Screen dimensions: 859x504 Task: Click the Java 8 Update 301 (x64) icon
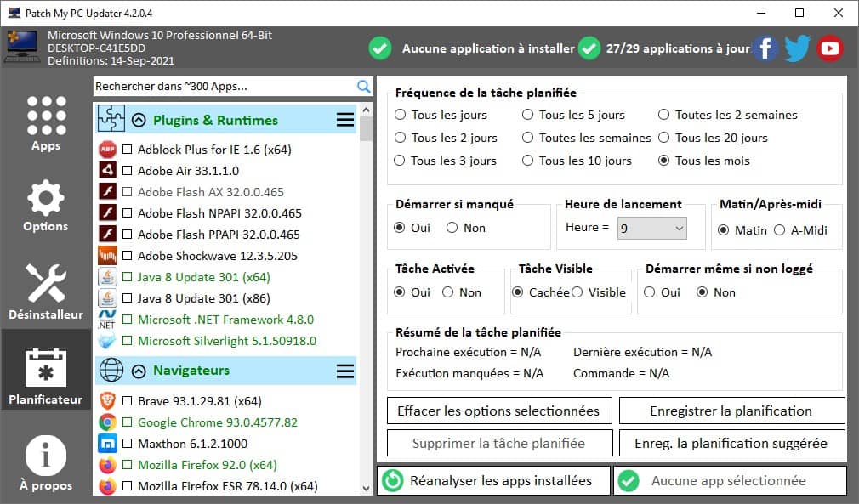107,277
